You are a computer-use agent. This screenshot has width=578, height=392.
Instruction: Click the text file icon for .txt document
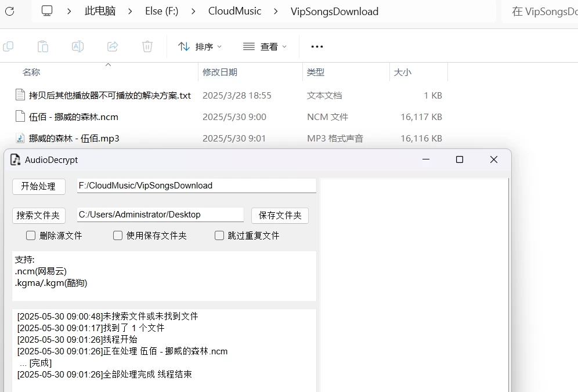pyautogui.click(x=20, y=95)
